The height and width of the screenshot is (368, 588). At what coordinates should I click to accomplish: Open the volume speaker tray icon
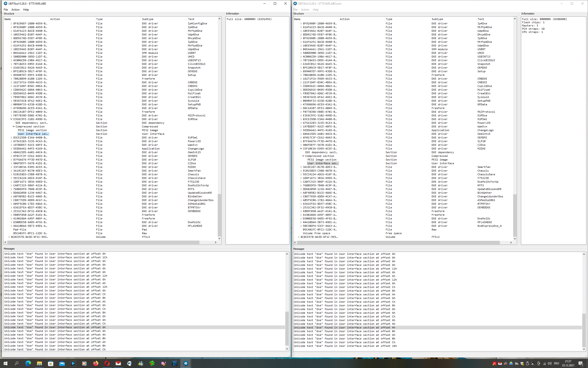550,364
